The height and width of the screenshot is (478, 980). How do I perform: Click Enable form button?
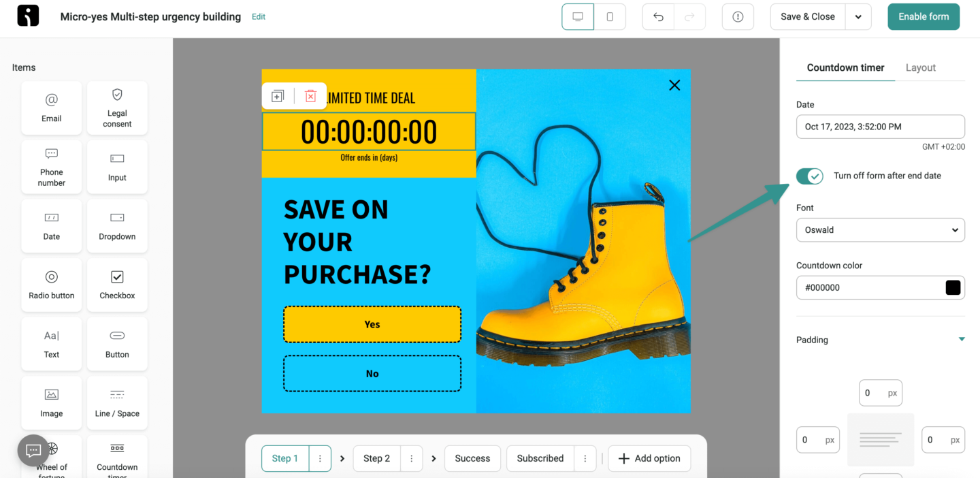(924, 17)
